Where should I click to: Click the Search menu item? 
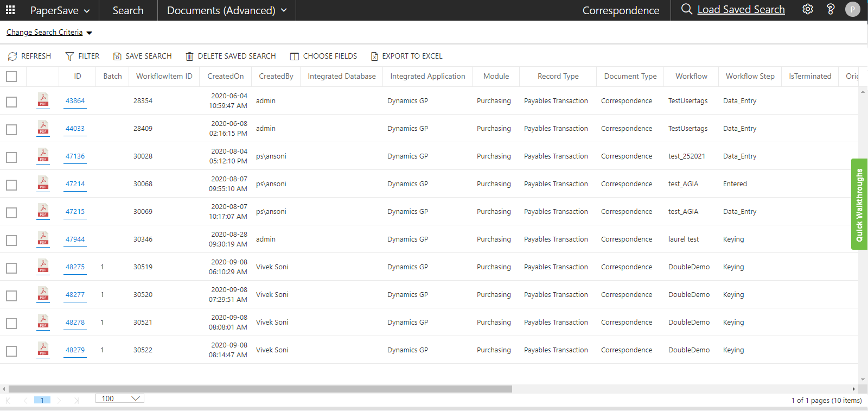(x=128, y=10)
